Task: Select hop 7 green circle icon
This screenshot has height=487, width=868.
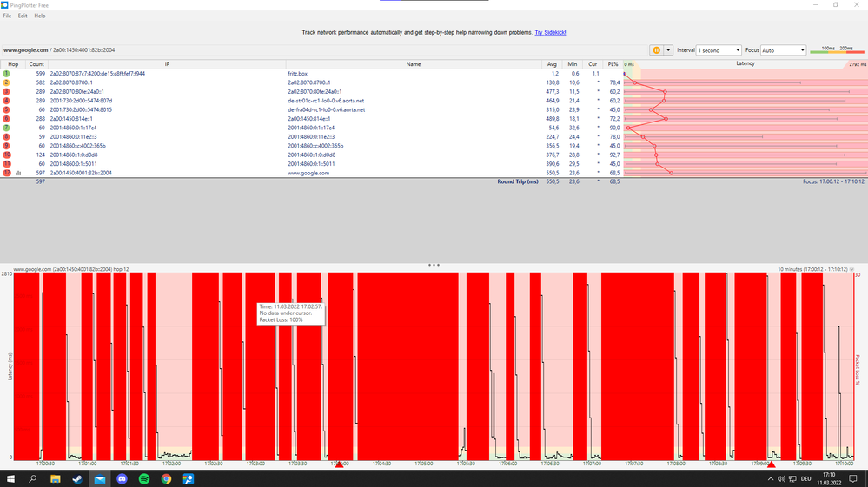Action: click(6, 128)
